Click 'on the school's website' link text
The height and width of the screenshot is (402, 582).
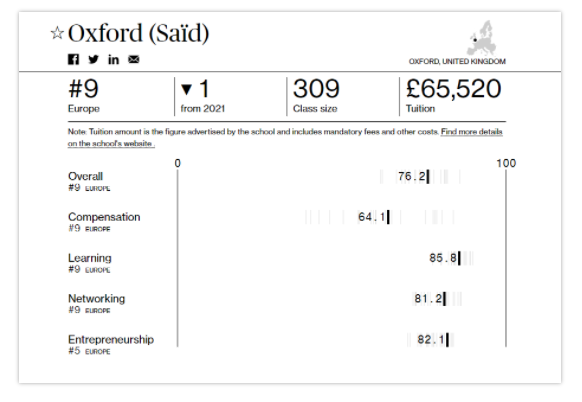point(111,144)
